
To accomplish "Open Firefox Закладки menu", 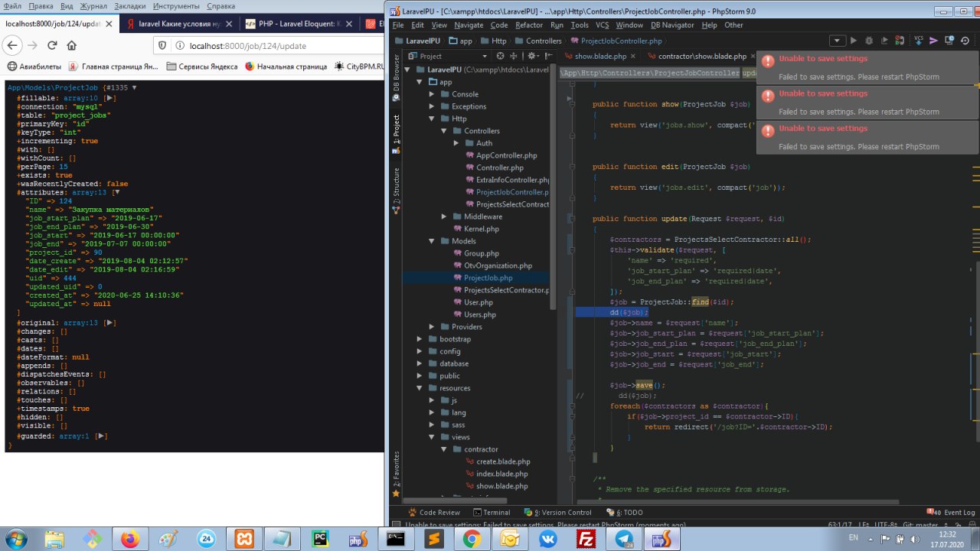I will click(129, 6).
